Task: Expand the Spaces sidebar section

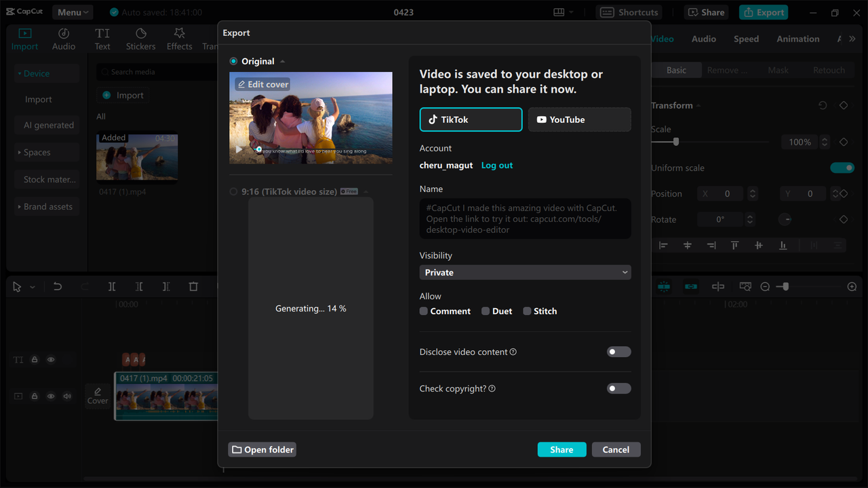Action: pyautogui.click(x=47, y=152)
